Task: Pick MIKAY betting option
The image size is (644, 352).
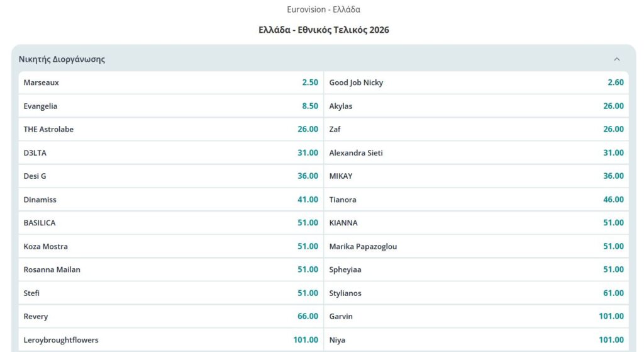Action: pos(476,176)
